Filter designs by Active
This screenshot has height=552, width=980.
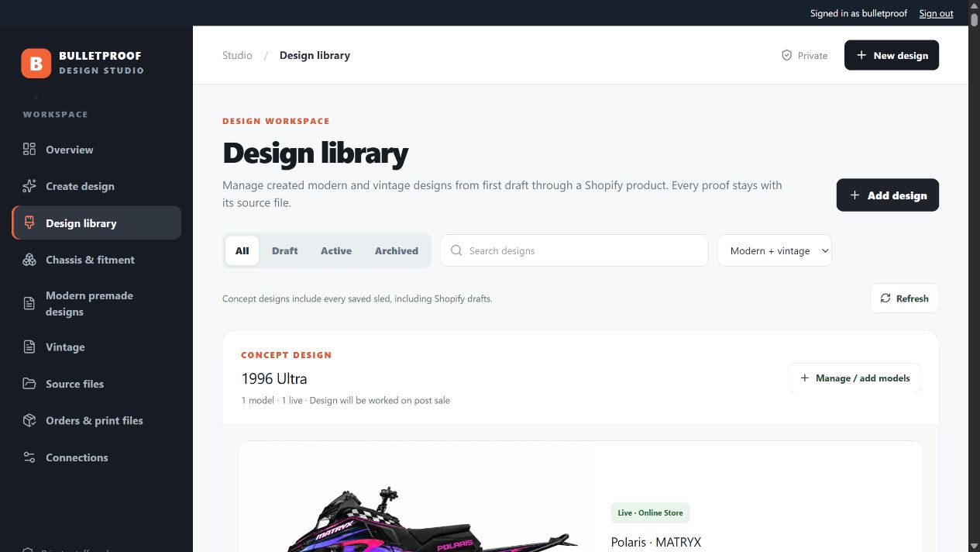336,251
